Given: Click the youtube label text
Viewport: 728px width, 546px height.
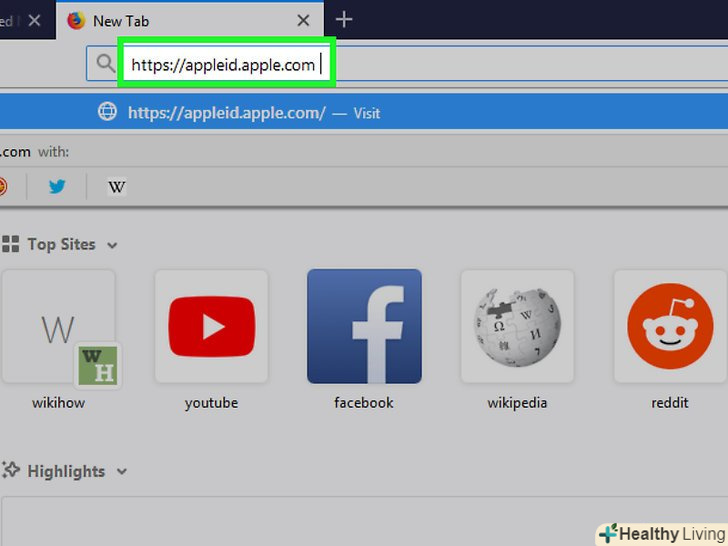Looking at the screenshot, I should click(212, 403).
